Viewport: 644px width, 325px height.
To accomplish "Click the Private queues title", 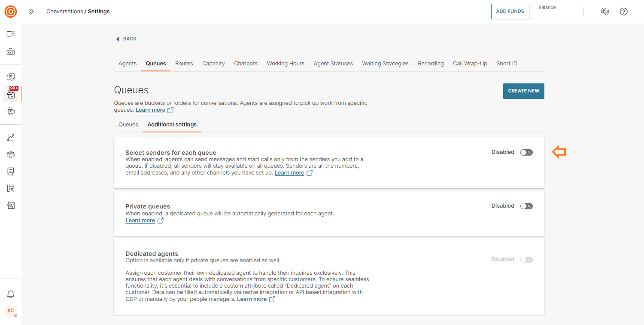I will [148, 206].
